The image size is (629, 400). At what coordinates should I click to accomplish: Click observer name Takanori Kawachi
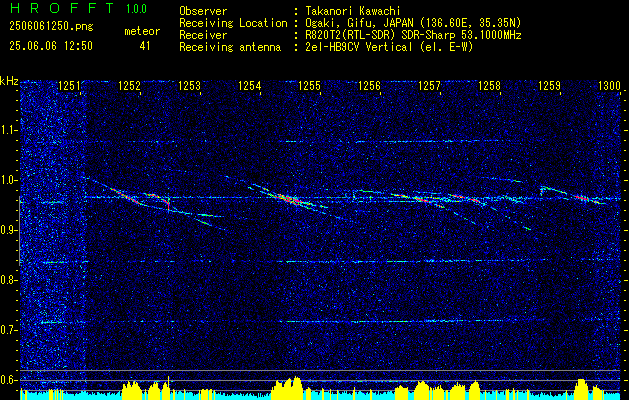(x=351, y=11)
